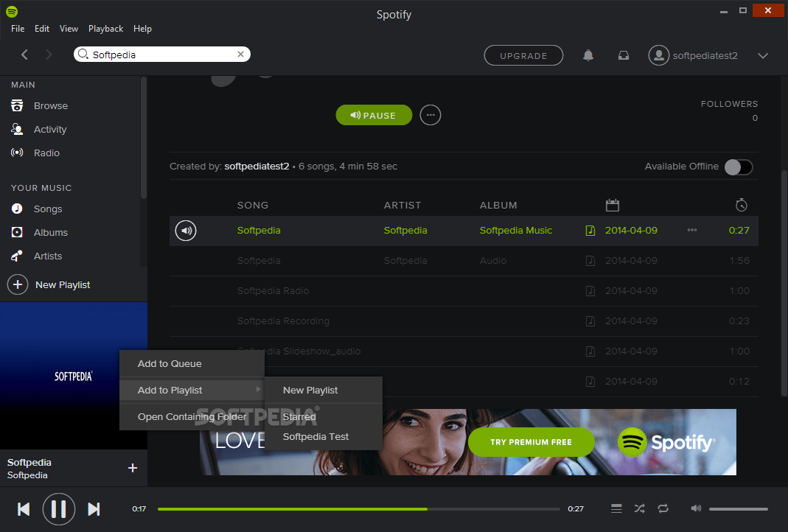Screen dimensions: 788x532
Task: Open the View menu
Action: (x=69, y=29)
